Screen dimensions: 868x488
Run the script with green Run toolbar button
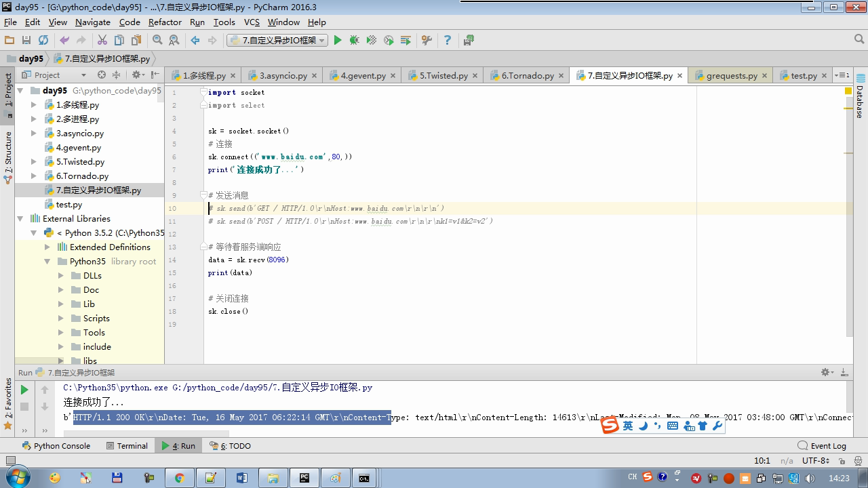(338, 41)
